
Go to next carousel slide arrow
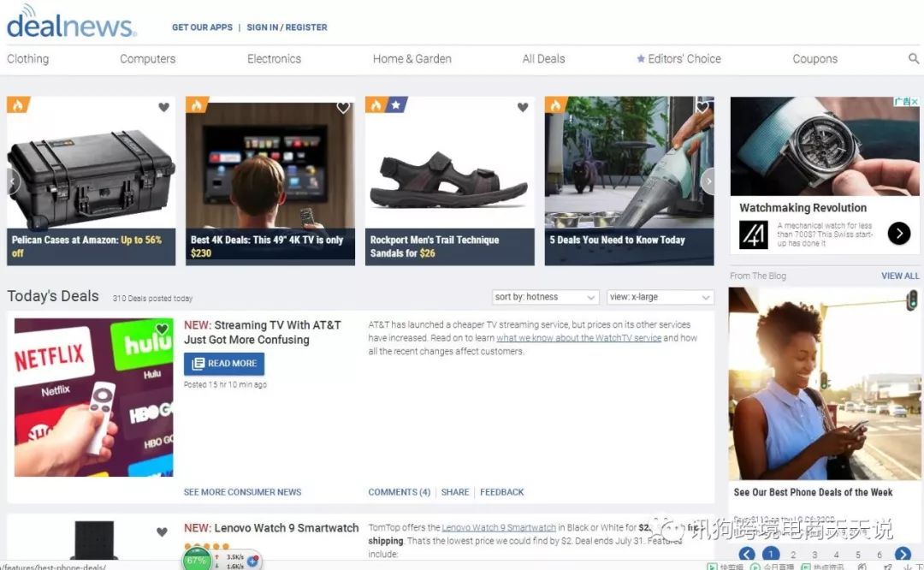pyautogui.click(x=708, y=181)
